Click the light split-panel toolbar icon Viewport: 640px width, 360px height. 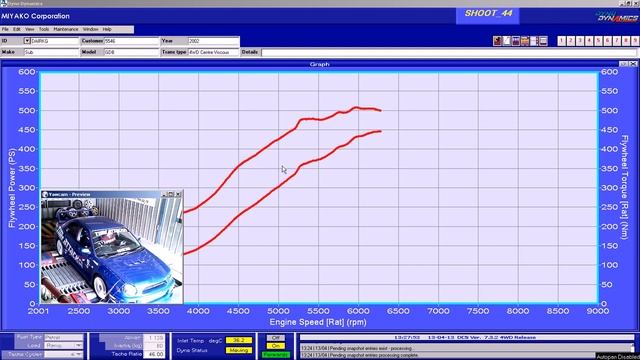(x=534, y=41)
